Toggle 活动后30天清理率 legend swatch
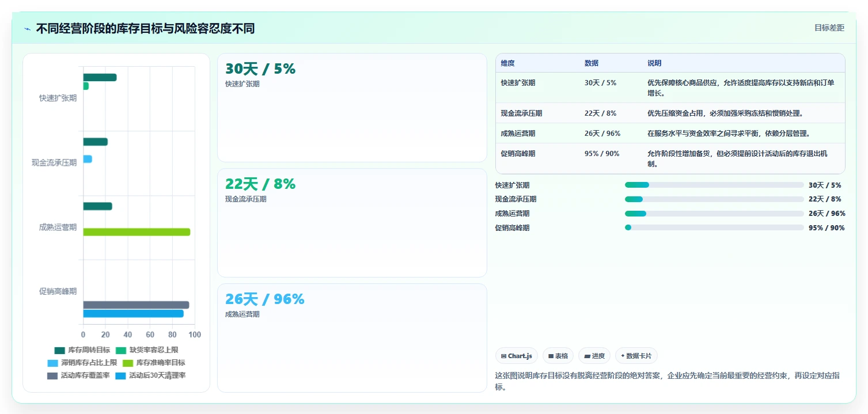 pyautogui.click(x=120, y=375)
